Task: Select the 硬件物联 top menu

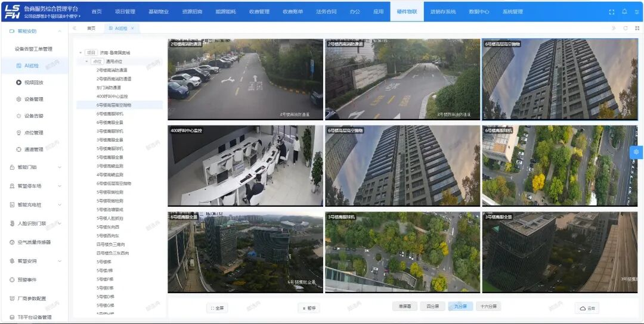Action: pyautogui.click(x=407, y=12)
